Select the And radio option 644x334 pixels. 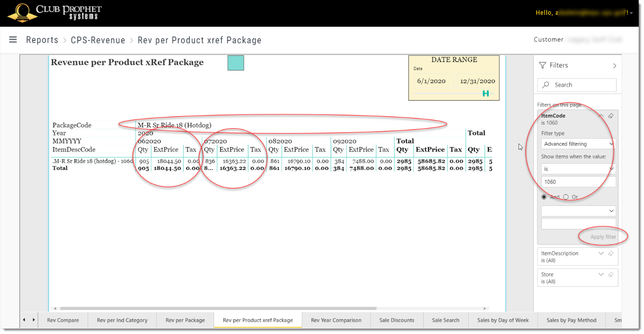(544, 197)
